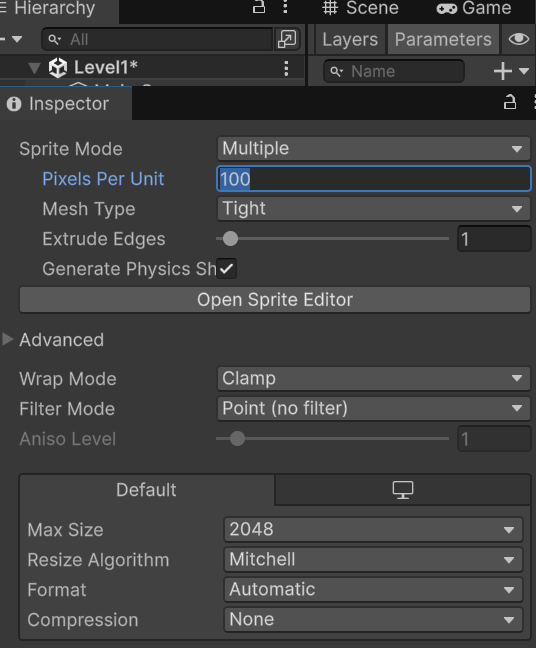Click the Open Sprite Editor button
Image resolution: width=536 pixels, height=648 pixels.
pos(275,300)
